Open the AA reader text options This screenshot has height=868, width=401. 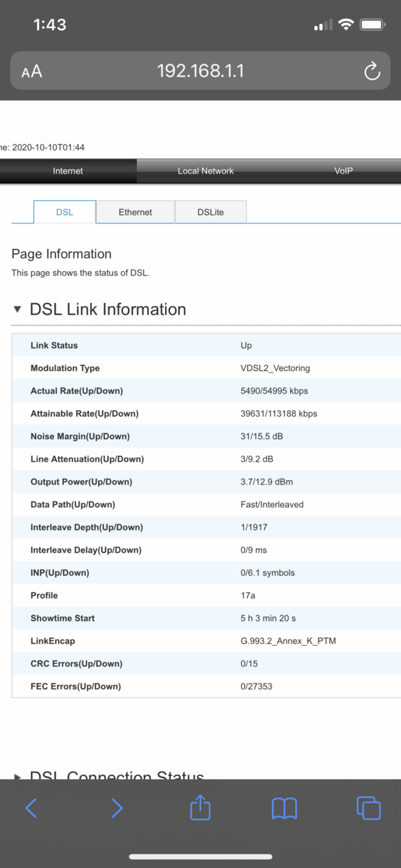[x=32, y=71]
